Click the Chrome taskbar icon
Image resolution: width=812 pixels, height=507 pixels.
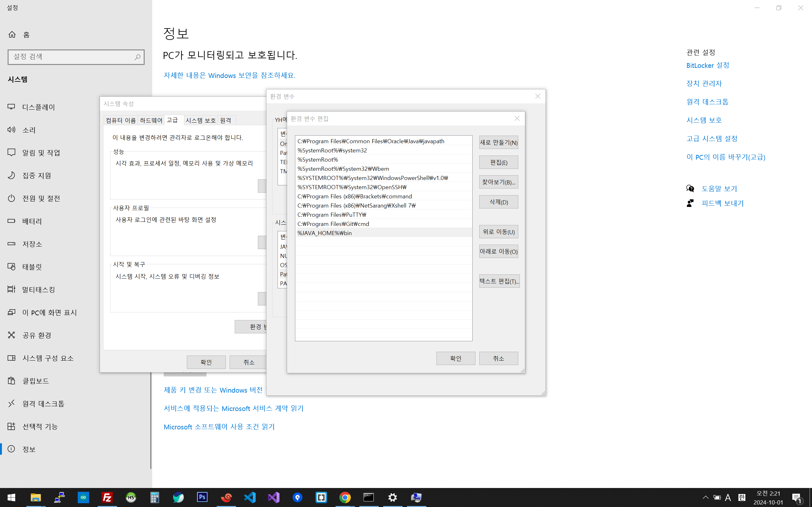[345, 497]
